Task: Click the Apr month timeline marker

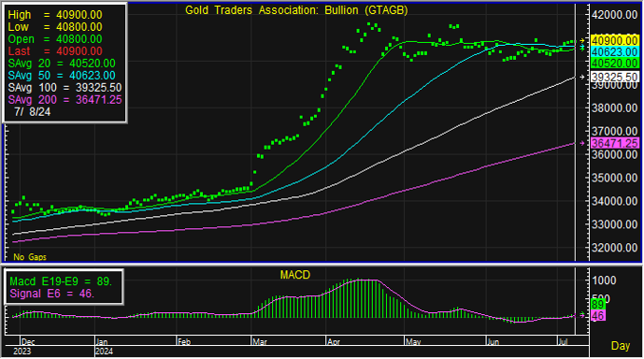Action: (334, 342)
